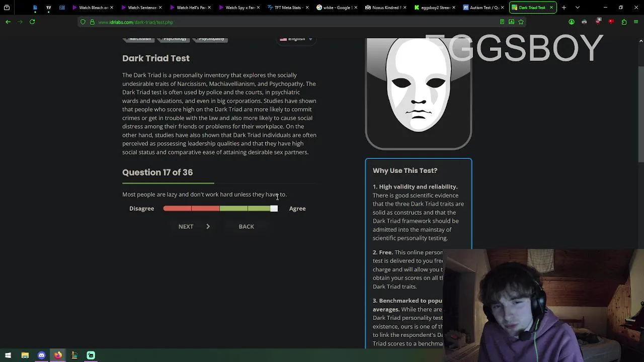644x362 pixels.
Task: Open the Firefox View icon at top-left
Action: tap(7, 8)
